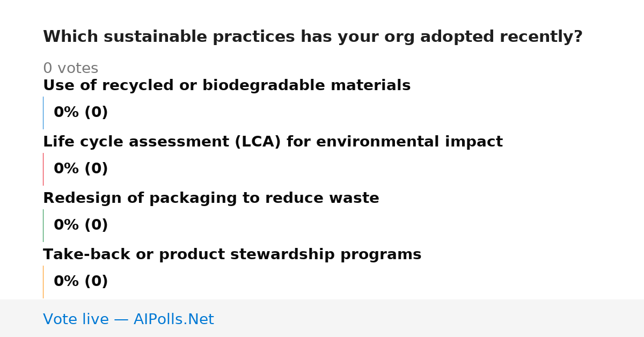Select the 0% (0) result under Life cycle assessment
Screen dimensions: 644x337
tap(80, 169)
